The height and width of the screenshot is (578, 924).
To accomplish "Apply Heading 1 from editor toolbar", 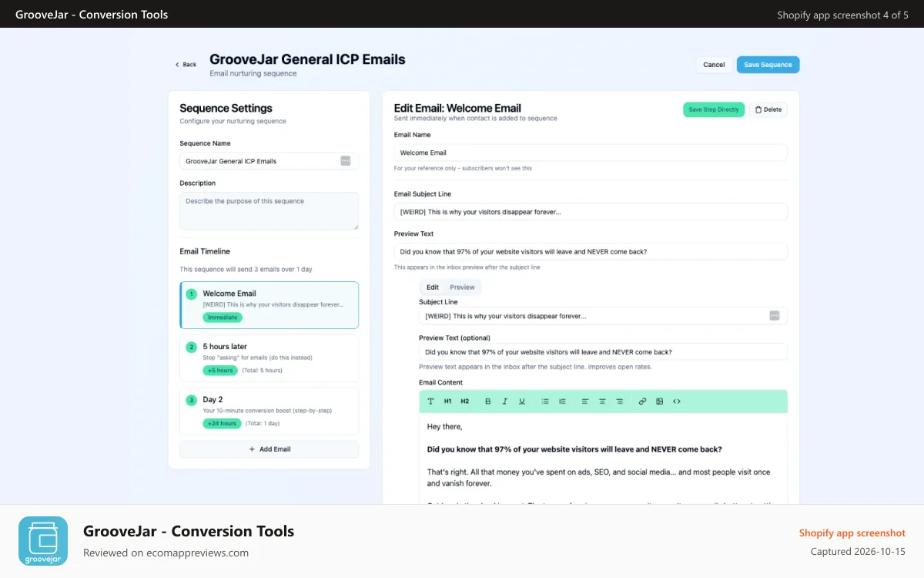I will [448, 402].
